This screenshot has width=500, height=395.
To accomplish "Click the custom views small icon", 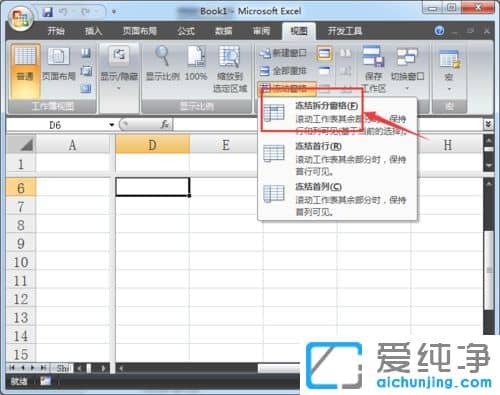I will tap(86, 71).
